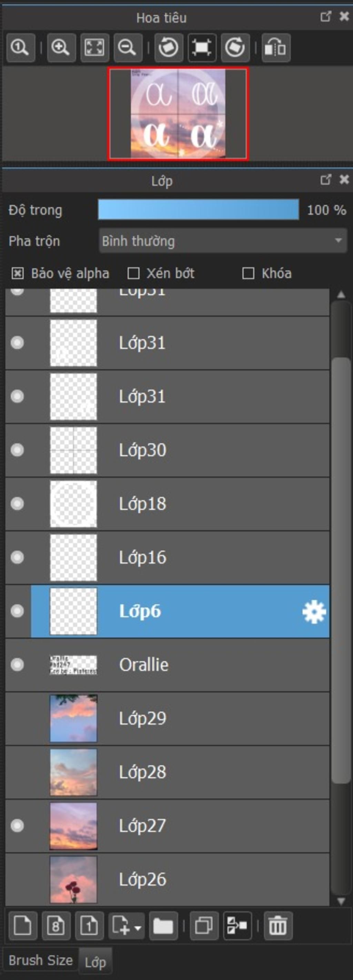The height and width of the screenshot is (980, 353).
Task: Open the Pha trộn blend mode dropdown
Action: click(x=223, y=241)
